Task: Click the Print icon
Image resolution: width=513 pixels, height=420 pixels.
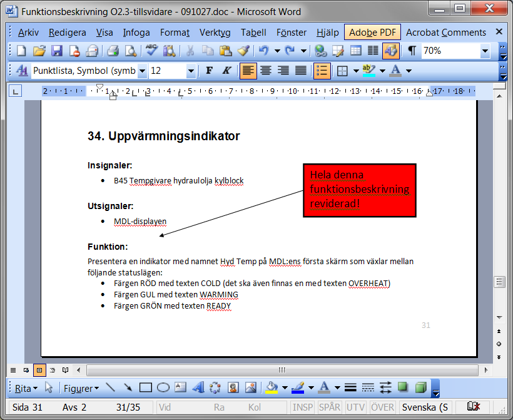Action: coord(113,51)
